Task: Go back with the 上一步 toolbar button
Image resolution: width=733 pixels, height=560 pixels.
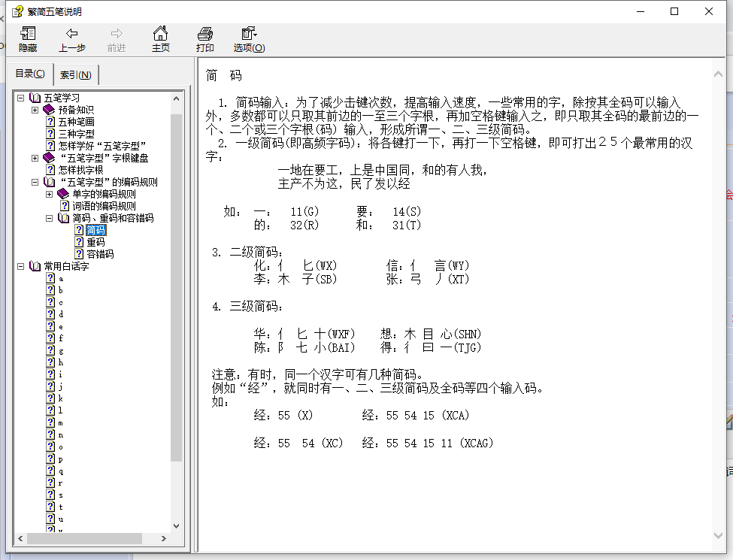Action: [72, 39]
